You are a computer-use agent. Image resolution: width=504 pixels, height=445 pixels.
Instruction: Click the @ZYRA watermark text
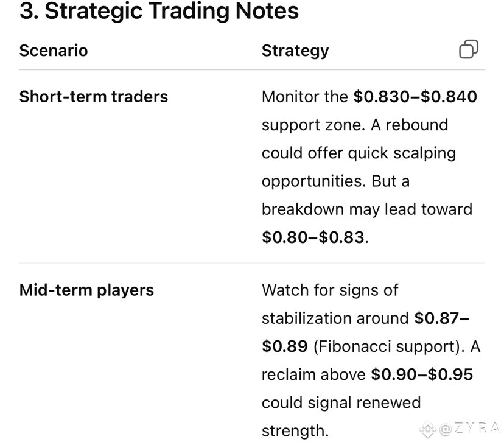tap(469, 429)
